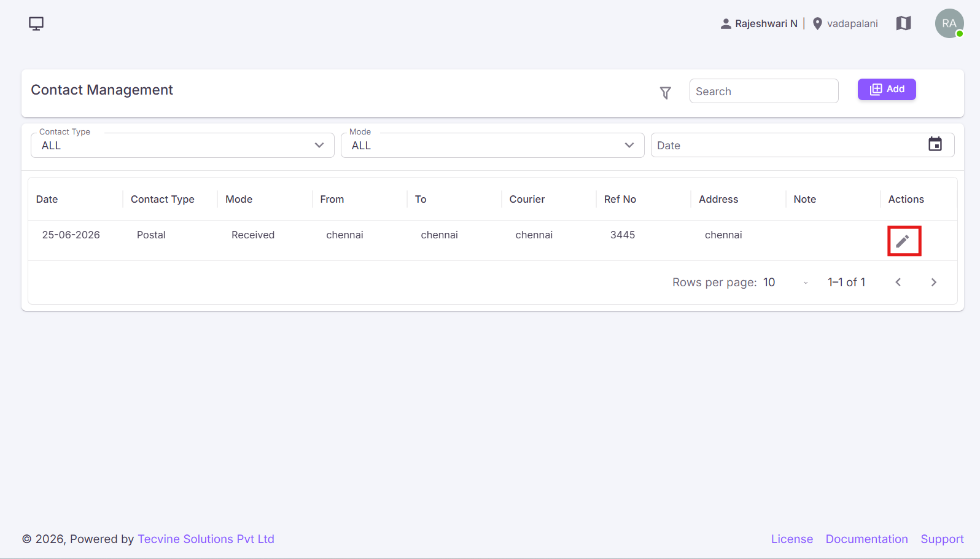Image resolution: width=980 pixels, height=559 pixels.
Task: Open the License link
Action: [792, 539]
